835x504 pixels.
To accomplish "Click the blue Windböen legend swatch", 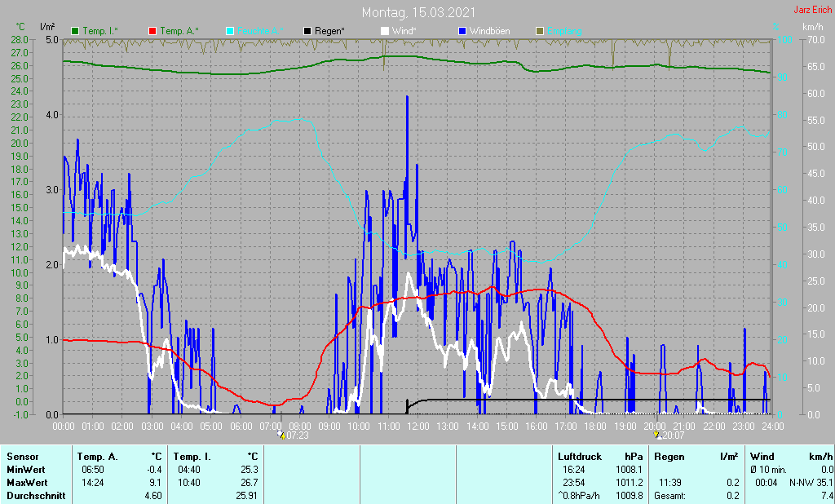I will (x=462, y=32).
